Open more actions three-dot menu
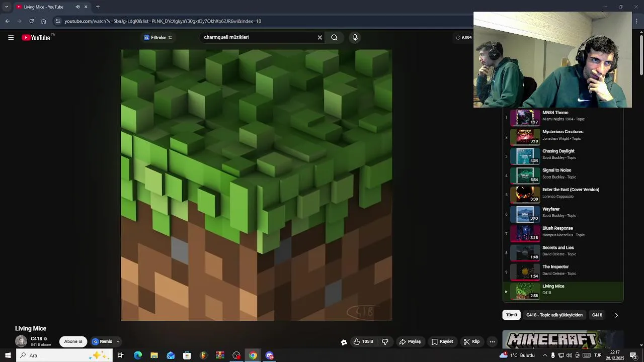644x362 pixels. click(x=492, y=341)
